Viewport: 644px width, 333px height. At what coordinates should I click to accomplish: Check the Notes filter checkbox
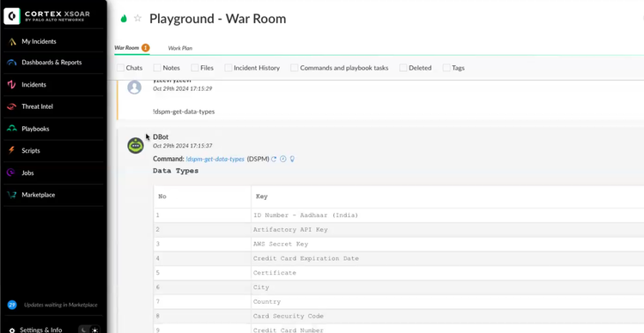tap(157, 68)
